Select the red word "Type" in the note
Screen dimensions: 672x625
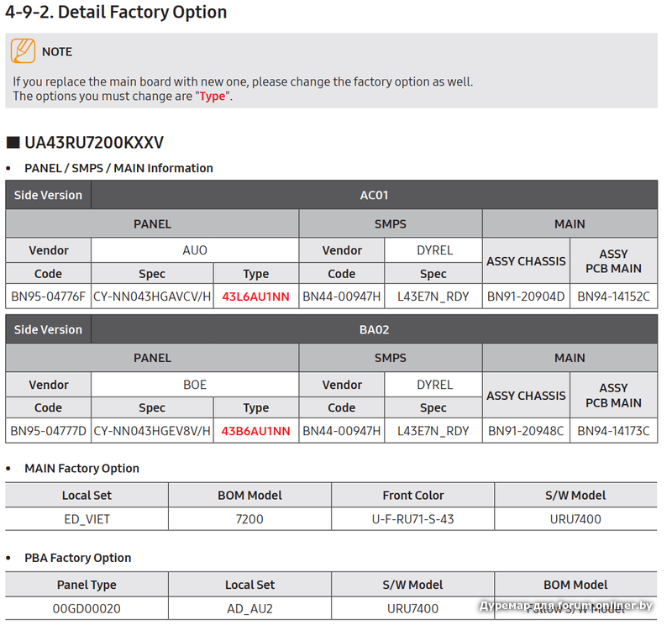click(x=213, y=97)
